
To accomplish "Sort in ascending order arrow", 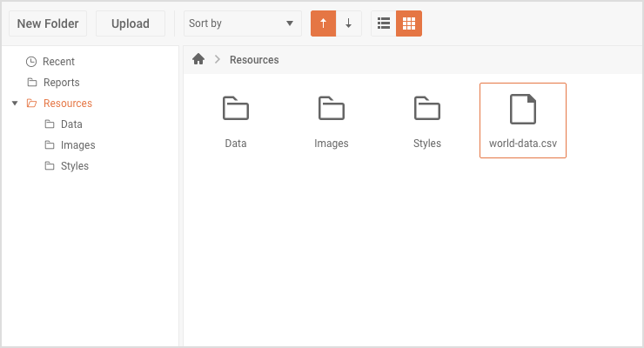I will pos(323,23).
